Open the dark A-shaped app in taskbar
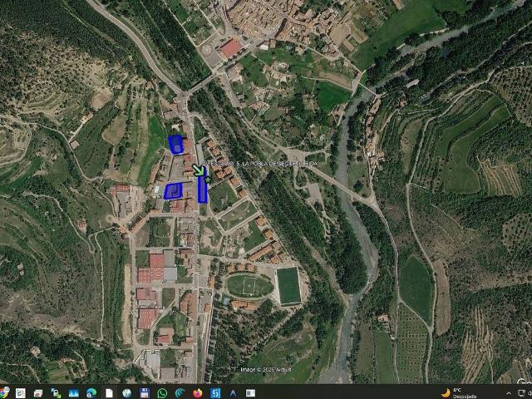This screenshot has width=532, height=399. click(233, 393)
